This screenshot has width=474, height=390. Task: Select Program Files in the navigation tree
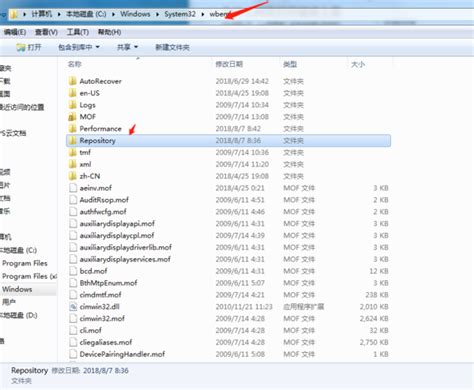coord(25,263)
